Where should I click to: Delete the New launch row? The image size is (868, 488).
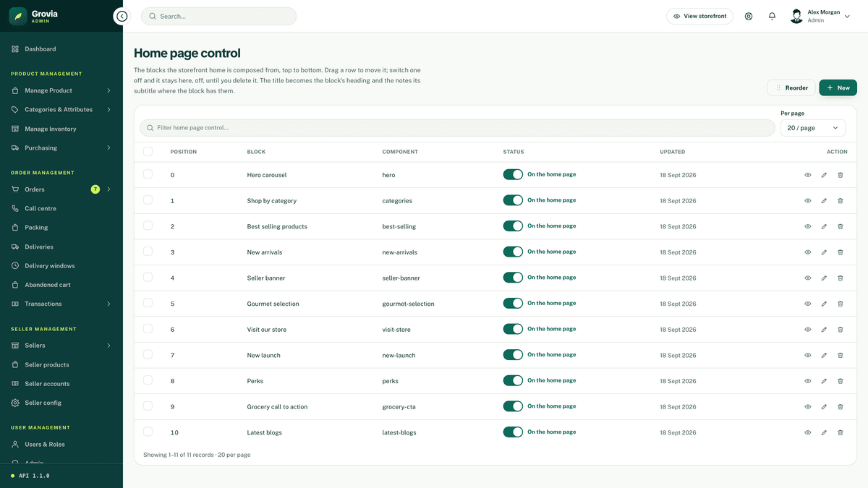(840, 355)
